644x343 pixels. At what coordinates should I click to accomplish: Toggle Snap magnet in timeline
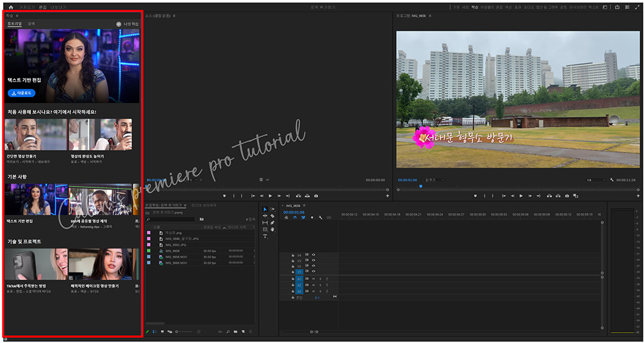click(x=294, y=218)
